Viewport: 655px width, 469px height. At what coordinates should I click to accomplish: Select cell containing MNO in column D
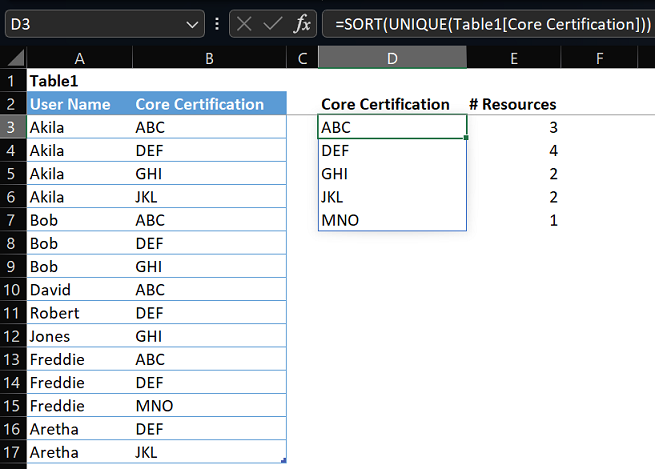pos(391,220)
